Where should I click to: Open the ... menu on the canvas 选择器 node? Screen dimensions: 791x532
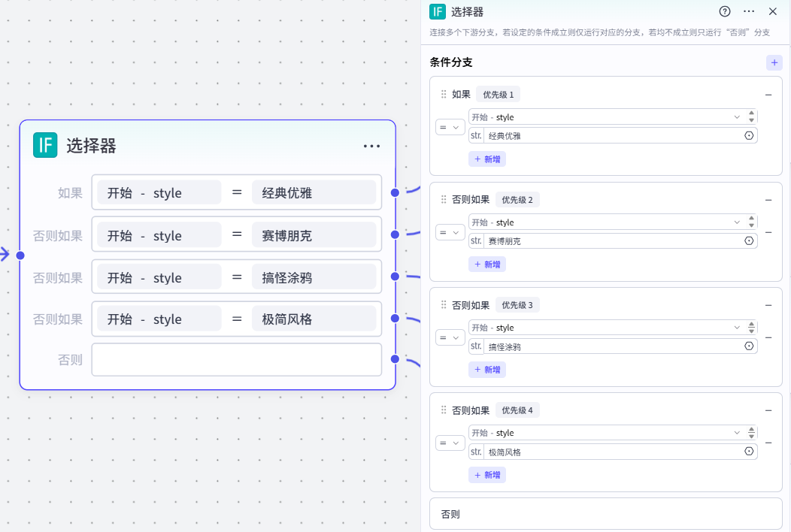click(371, 146)
